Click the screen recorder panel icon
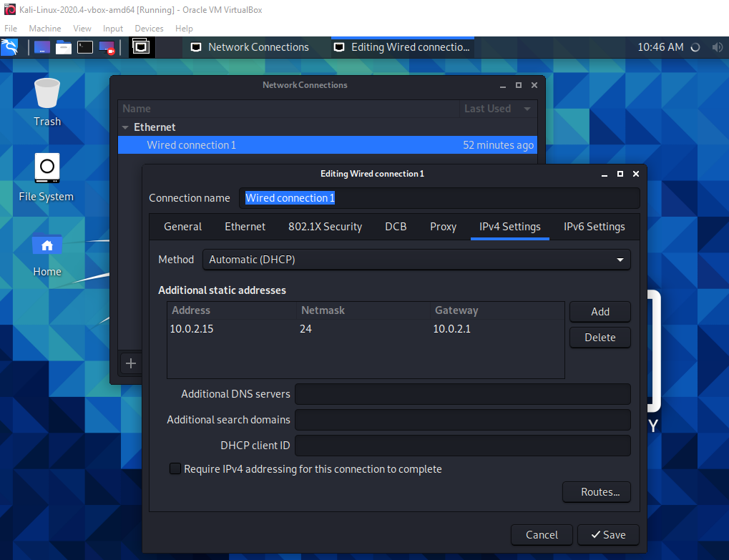 [x=107, y=47]
